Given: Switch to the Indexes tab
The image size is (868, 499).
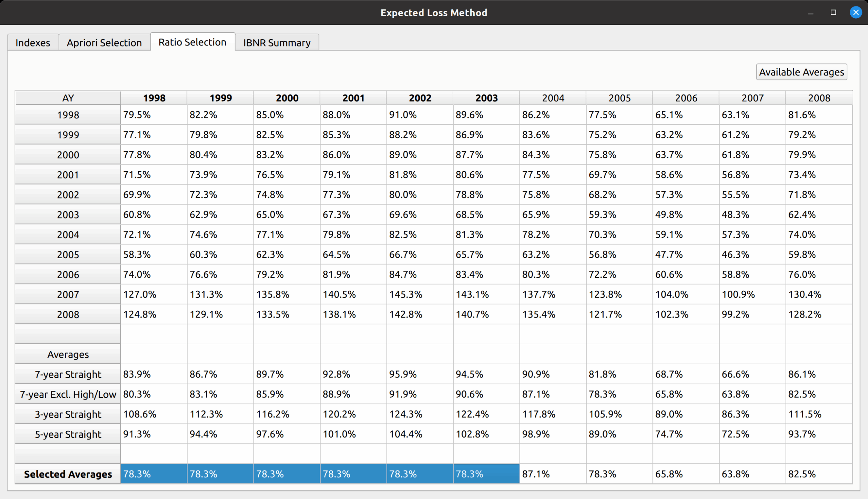Looking at the screenshot, I should pyautogui.click(x=33, y=42).
